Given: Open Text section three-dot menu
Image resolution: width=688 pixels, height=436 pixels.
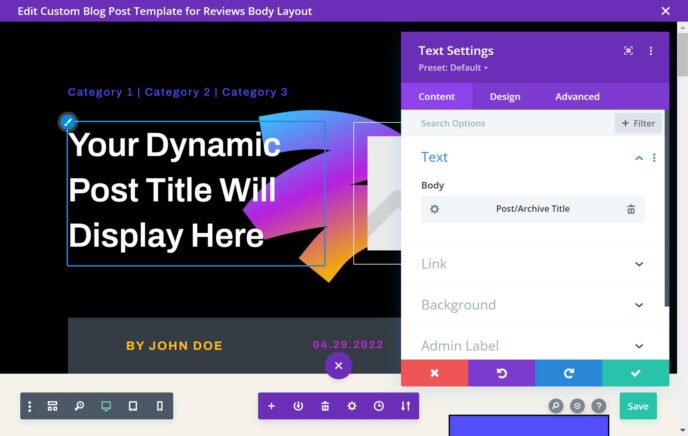Looking at the screenshot, I should coord(654,157).
